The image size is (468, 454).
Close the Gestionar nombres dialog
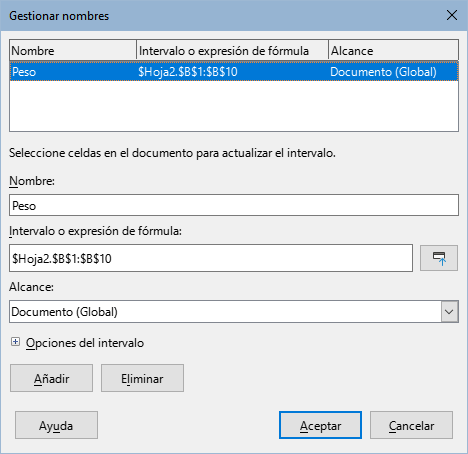pyautogui.click(x=452, y=15)
